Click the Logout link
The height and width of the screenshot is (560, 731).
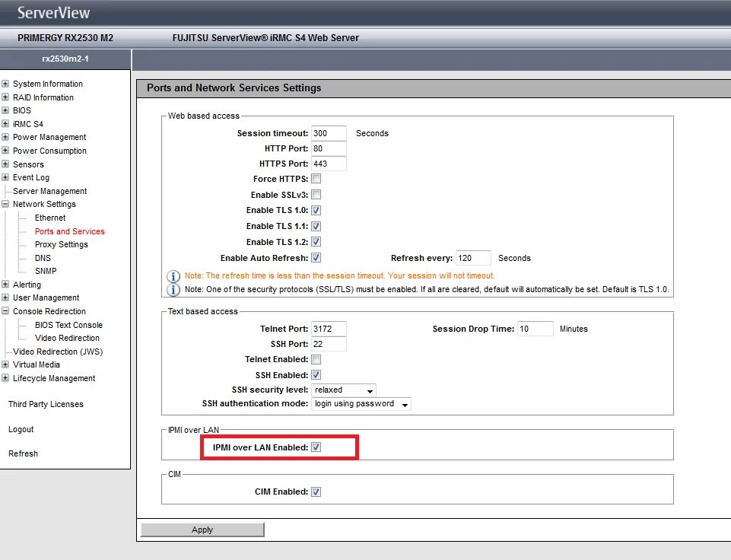21,429
